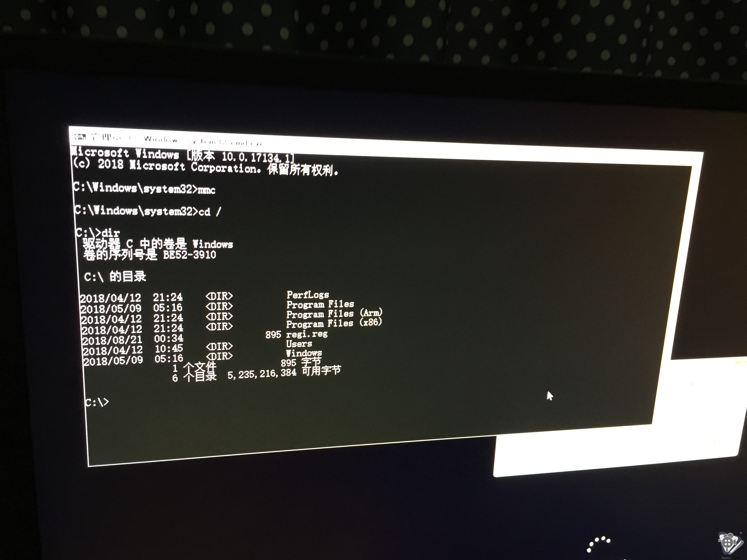Click the '6 个目录' summary text
Image resolution: width=747 pixels, height=560 pixels.
pyautogui.click(x=194, y=377)
